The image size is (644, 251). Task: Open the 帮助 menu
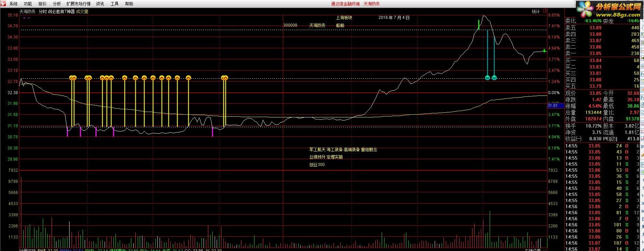coord(129,4)
